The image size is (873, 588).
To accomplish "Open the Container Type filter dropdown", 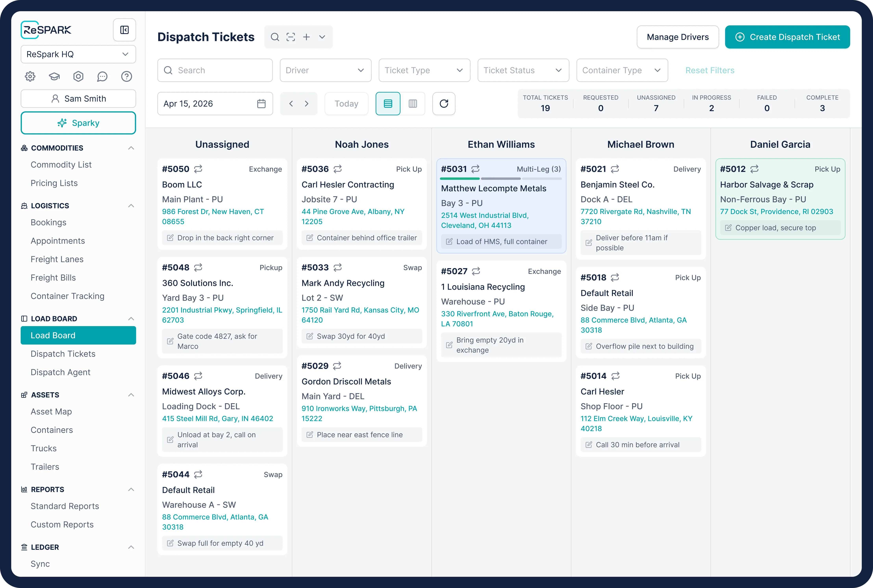I will [622, 70].
